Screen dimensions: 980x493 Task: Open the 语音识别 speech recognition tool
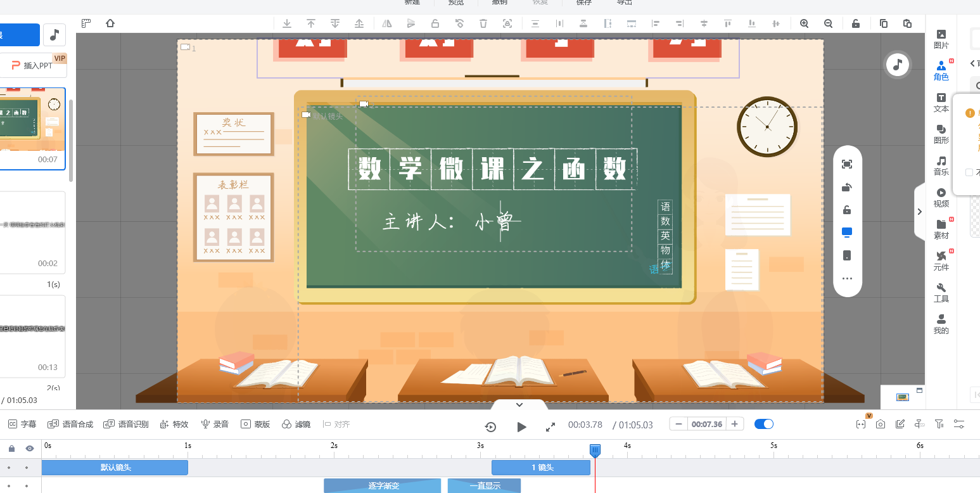click(125, 424)
